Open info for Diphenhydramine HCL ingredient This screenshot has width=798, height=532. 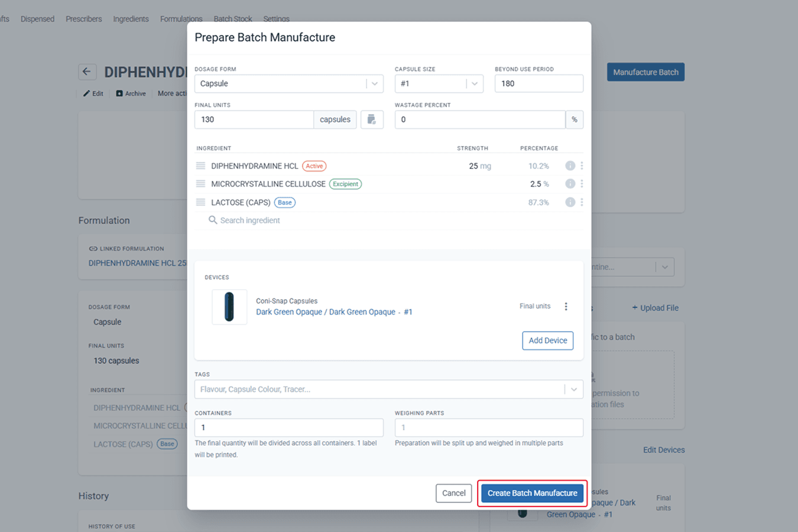point(570,166)
